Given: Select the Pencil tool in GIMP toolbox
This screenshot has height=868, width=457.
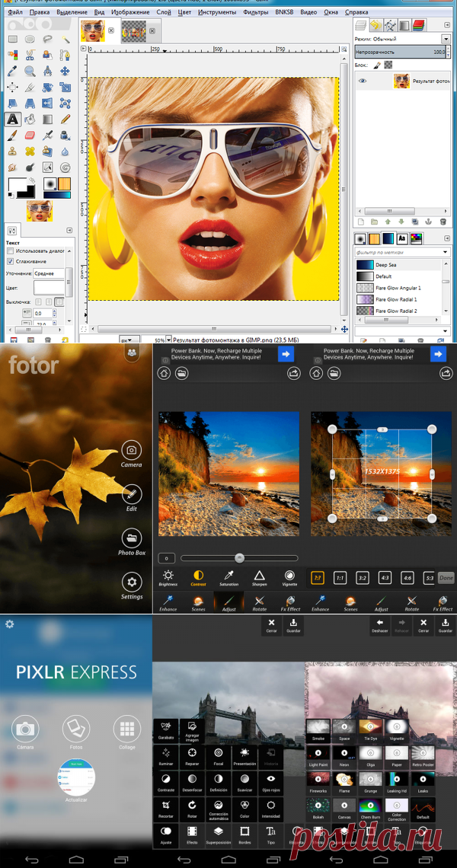Looking at the screenshot, I should [65, 119].
